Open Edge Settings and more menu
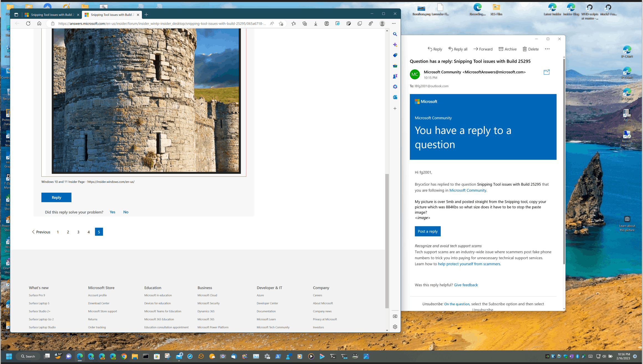The width and height of the screenshot is (643, 364). tap(394, 24)
